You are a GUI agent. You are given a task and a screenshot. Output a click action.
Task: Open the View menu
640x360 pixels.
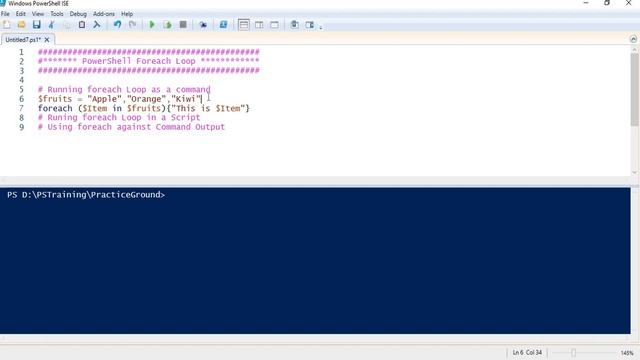[x=38, y=14]
